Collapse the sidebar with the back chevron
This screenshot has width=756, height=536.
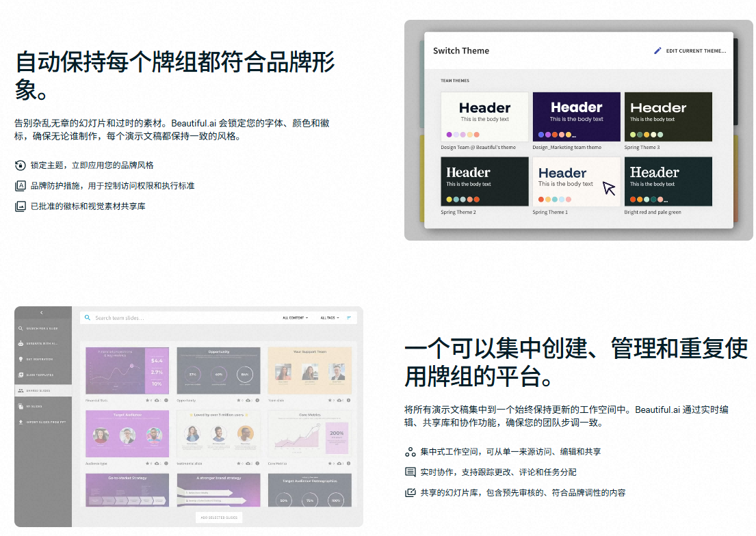coord(42,312)
